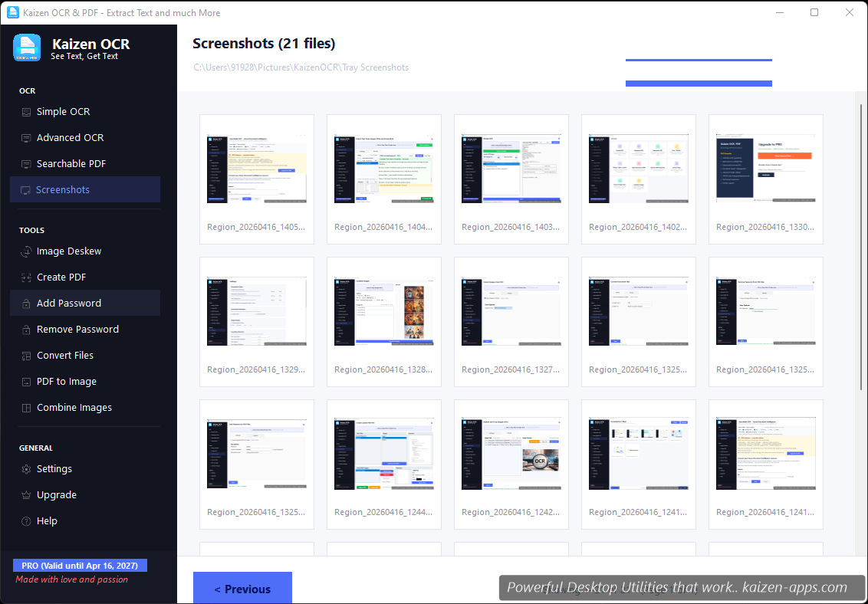Click the top blue progress bar
This screenshot has height=604, width=868.
698,59
